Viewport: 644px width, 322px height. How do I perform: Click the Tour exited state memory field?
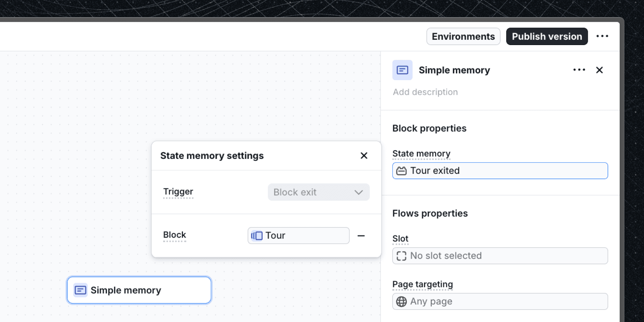(500, 171)
